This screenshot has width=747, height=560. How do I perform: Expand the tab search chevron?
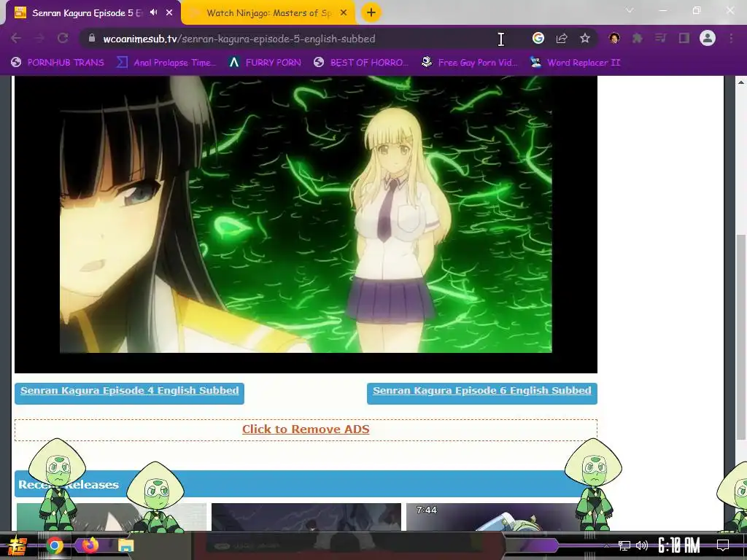tap(630, 10)
